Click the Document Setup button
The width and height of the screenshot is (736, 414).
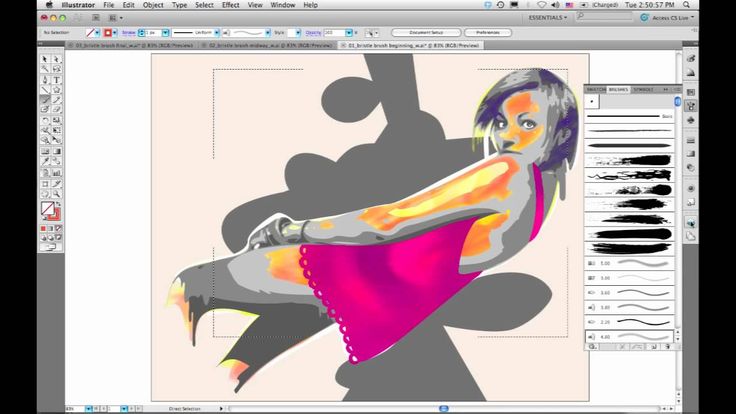pos(426,32)
